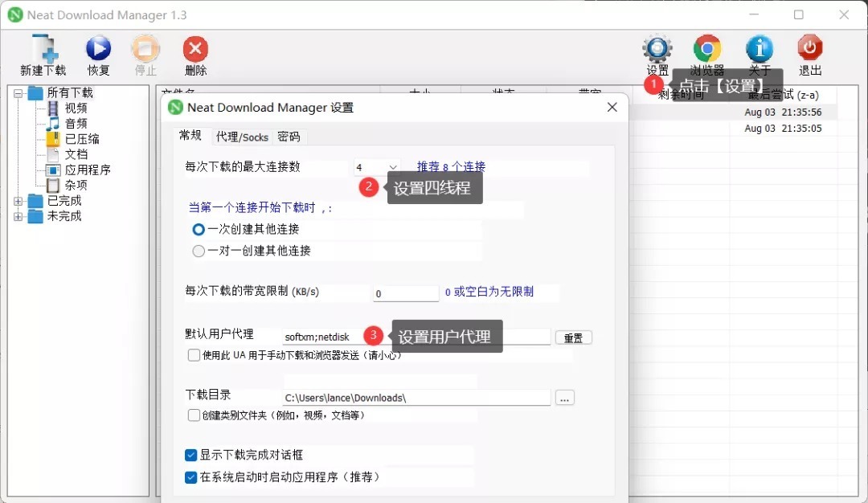The image size is (868, 503).
Task: Switch to the 密码 tab
Action: point(289,137)
